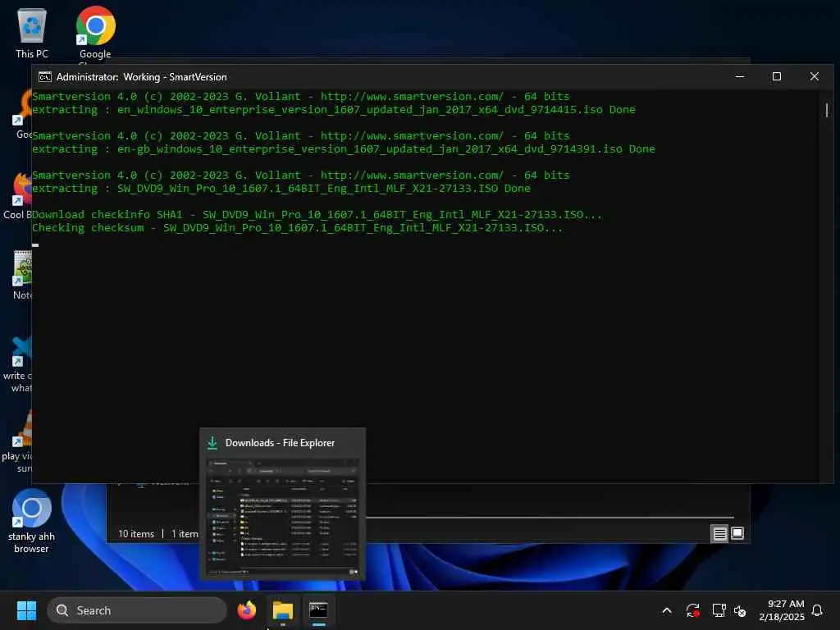Click the "Checking checksum" console line
This screenshot has width=840, height=630.
coord(297,228)
